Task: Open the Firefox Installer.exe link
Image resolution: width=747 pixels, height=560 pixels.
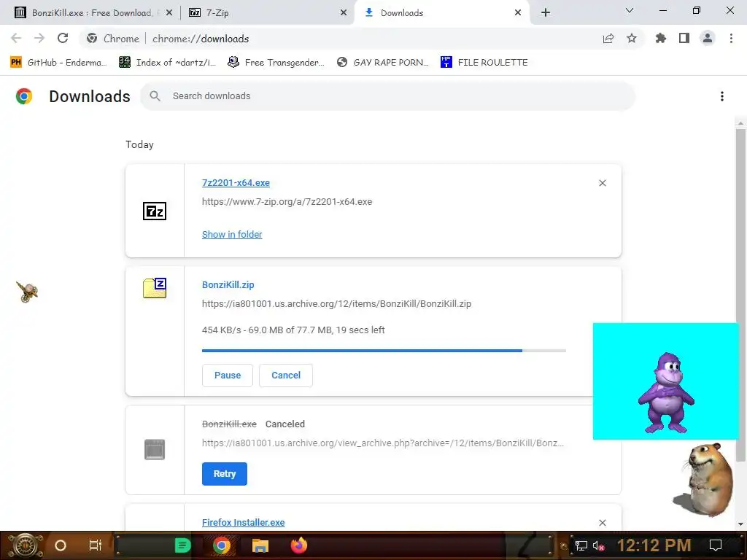Action: [x=244, y=522]
